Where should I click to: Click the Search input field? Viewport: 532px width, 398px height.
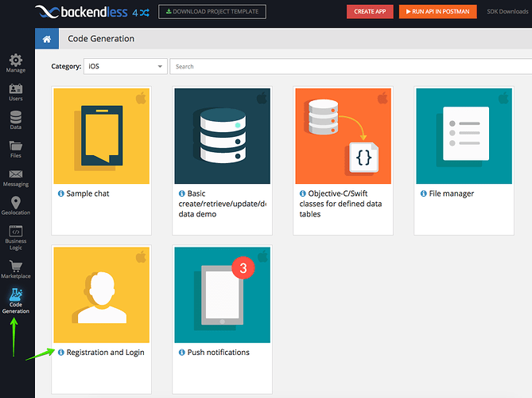tap(351, 66)
